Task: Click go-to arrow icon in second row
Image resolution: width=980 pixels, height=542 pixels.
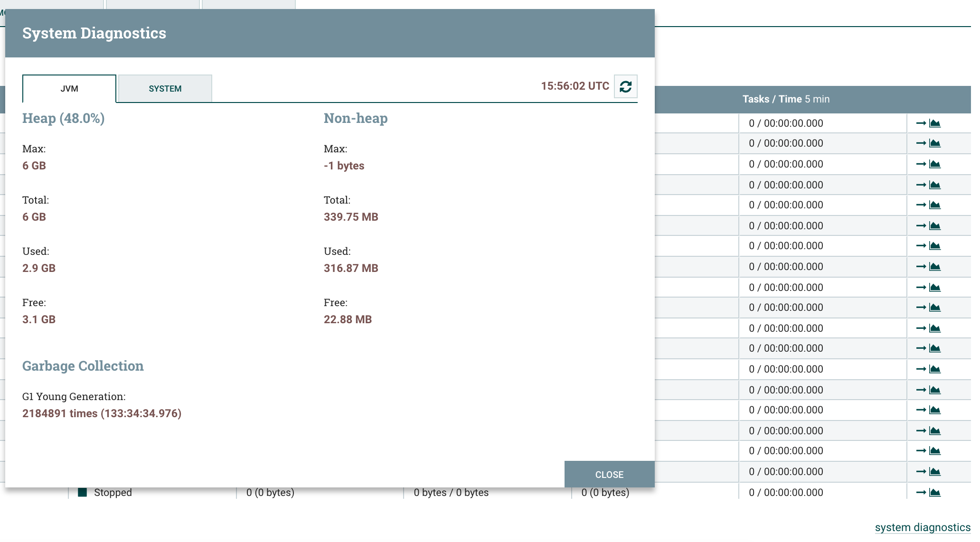Action: 921,143
